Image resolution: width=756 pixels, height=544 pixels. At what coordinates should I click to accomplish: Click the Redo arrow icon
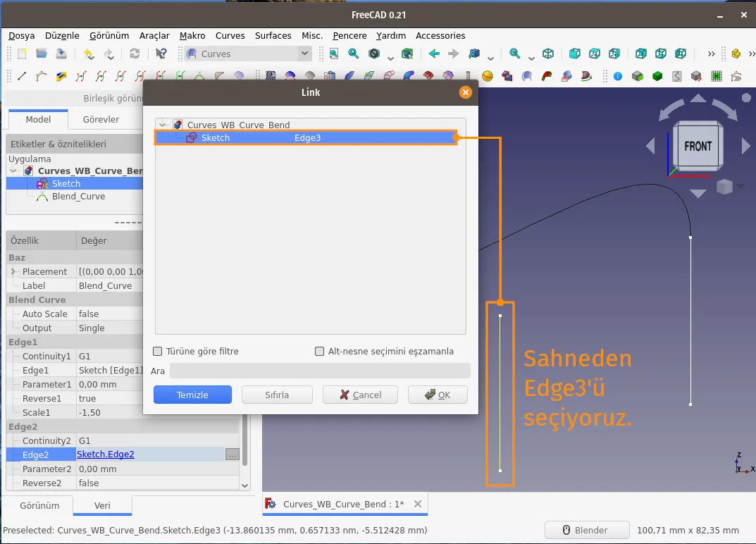point(109,54)
